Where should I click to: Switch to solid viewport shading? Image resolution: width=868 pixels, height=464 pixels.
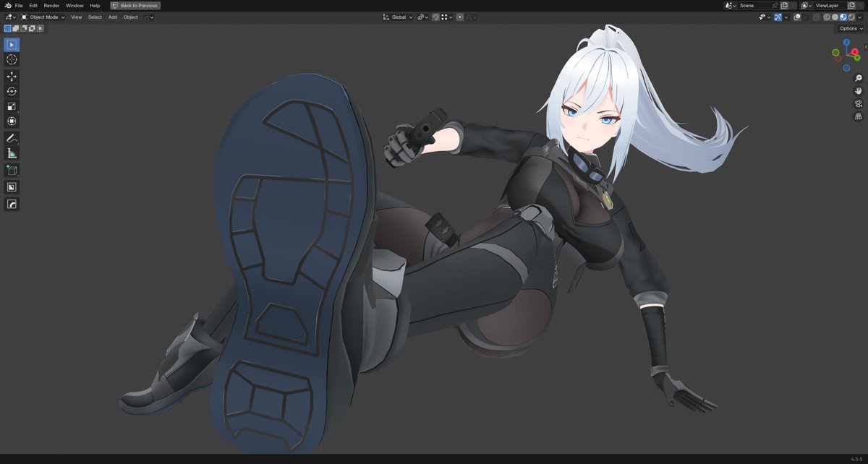[835, 17]
